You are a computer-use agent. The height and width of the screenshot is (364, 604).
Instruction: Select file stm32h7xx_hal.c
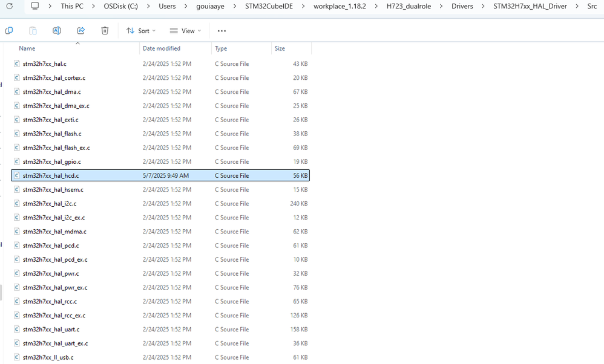click(160, 64)
